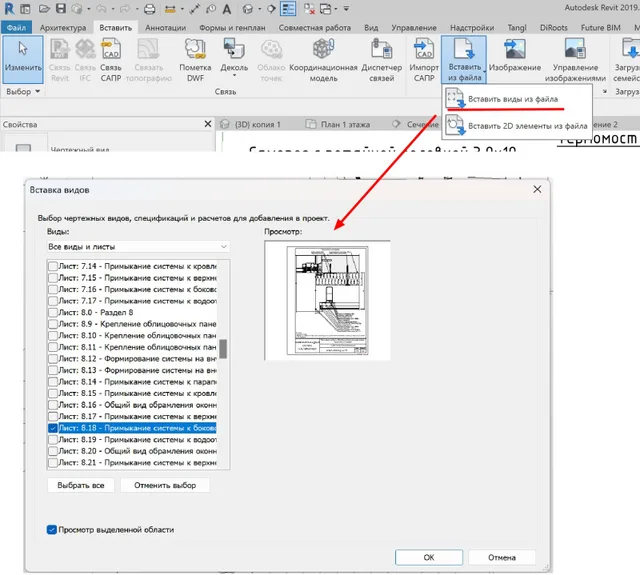Open the Файл tab
The width and height of the screenshot is (640, 575).
[x=16, y=28]
